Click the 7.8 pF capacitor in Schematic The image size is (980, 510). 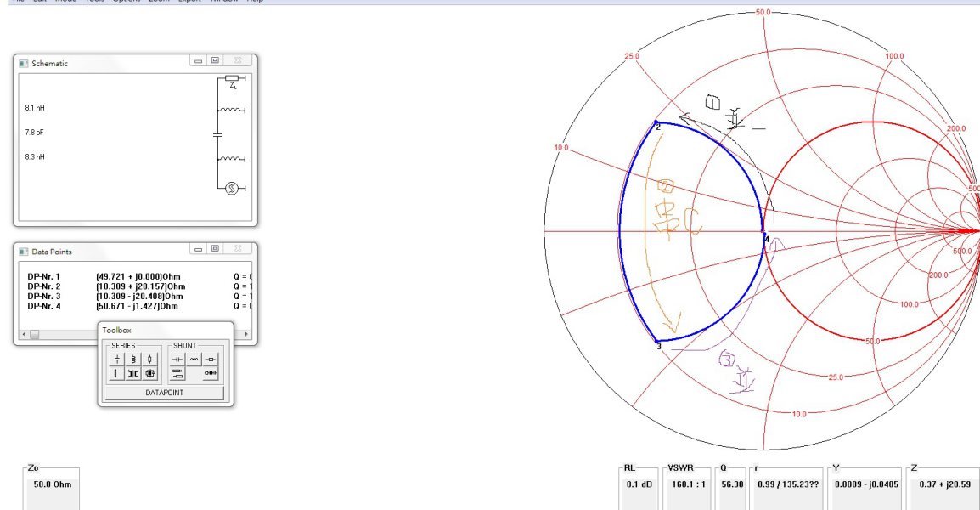[217, 133]
